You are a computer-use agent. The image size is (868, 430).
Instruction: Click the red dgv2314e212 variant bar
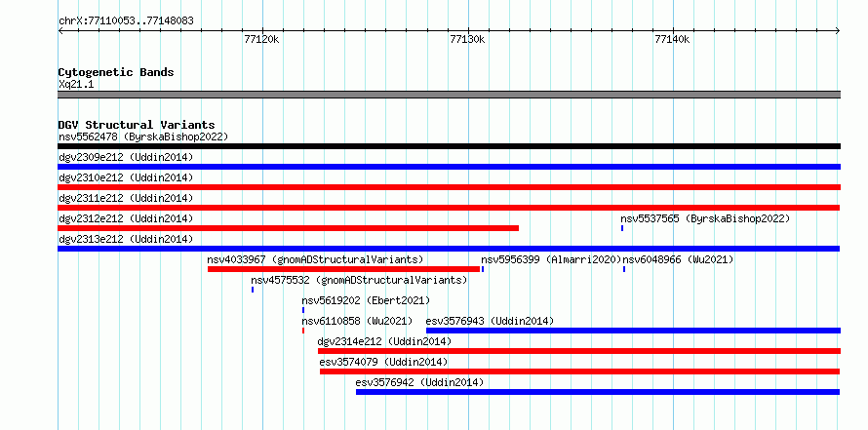[579, 351]
